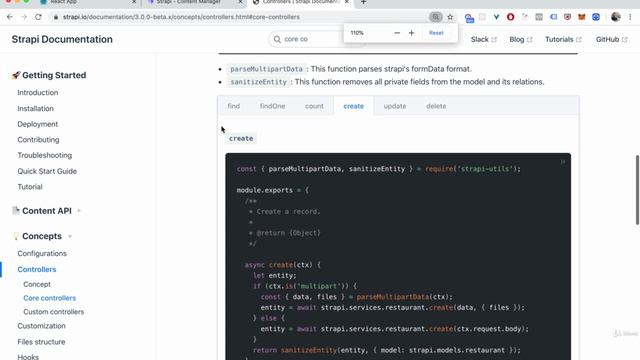Viewport: 640px width, 360px height.
Task: Open Tutorial in the sidebar
Action: (x=30, y=187)
